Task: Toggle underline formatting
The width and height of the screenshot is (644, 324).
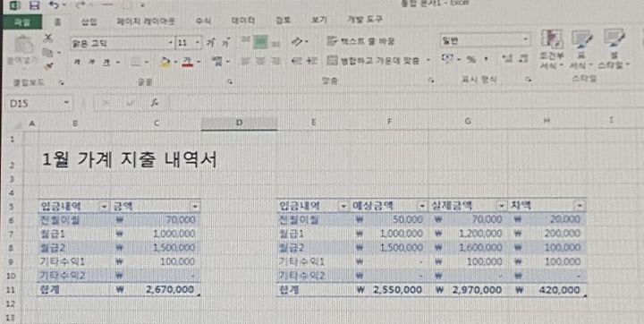Action: click(106, 63)
